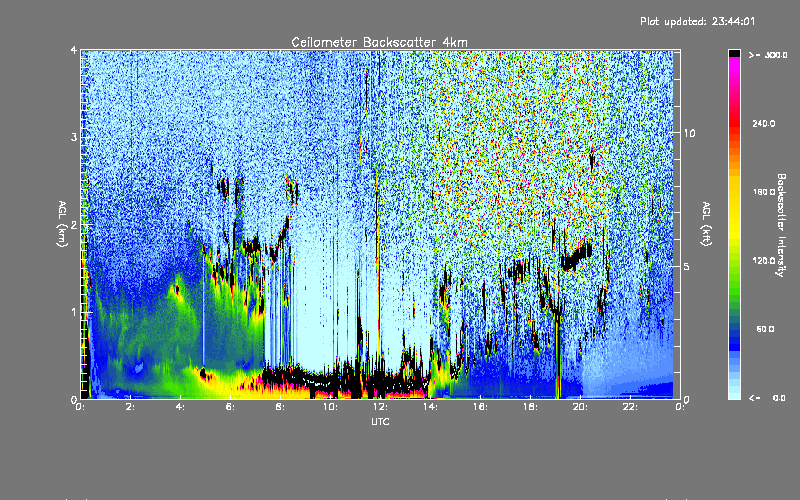This screenshot has height=500, width=800.
Task: Click the "<= 0.0" color scale value
Action: pyautogui.click(x=767, y=397)
